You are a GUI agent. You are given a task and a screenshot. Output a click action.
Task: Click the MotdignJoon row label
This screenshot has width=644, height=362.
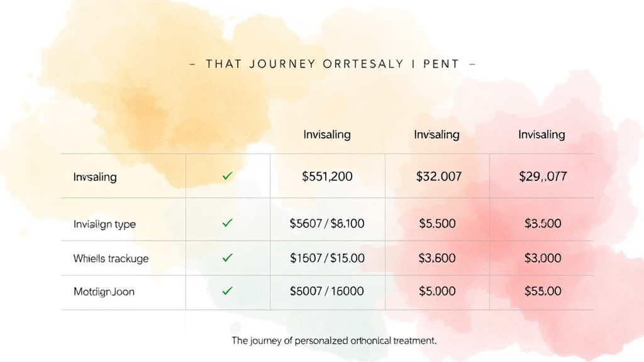click(104, 292)
